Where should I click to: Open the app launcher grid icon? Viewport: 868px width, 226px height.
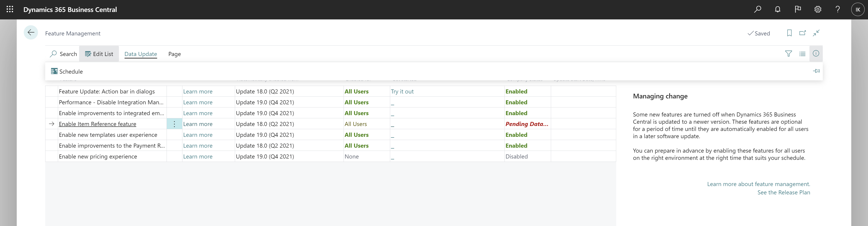(x=9, y=9)
